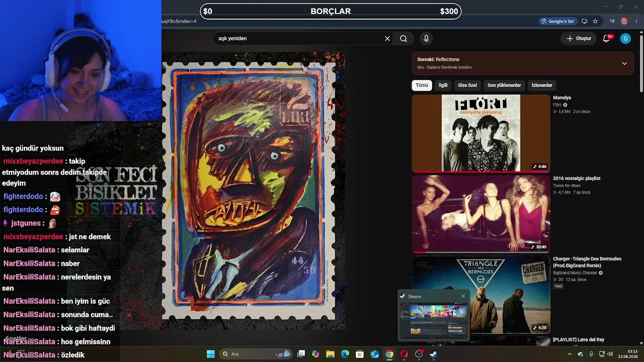Open Steam from the taskbar

tap(433, 354)
